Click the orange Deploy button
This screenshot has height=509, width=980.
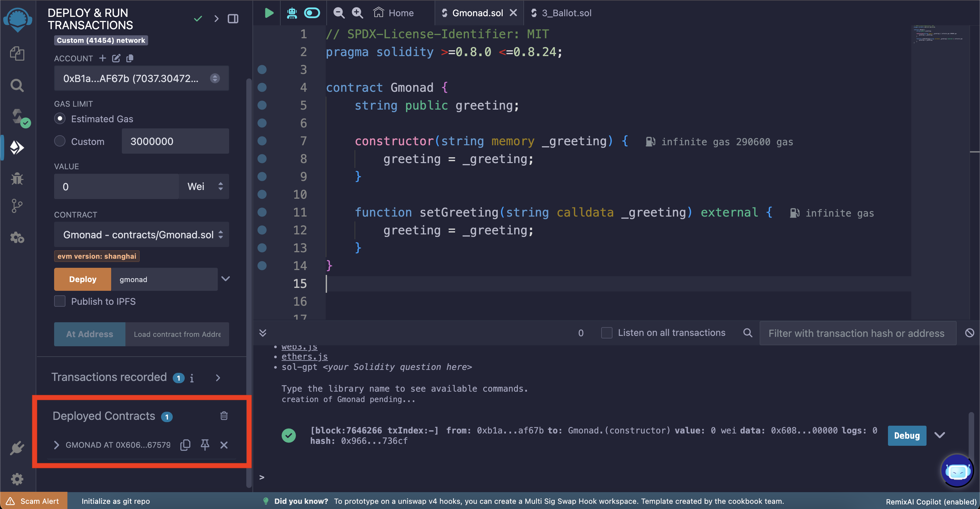pyautogui.click(x=83, y=279)
